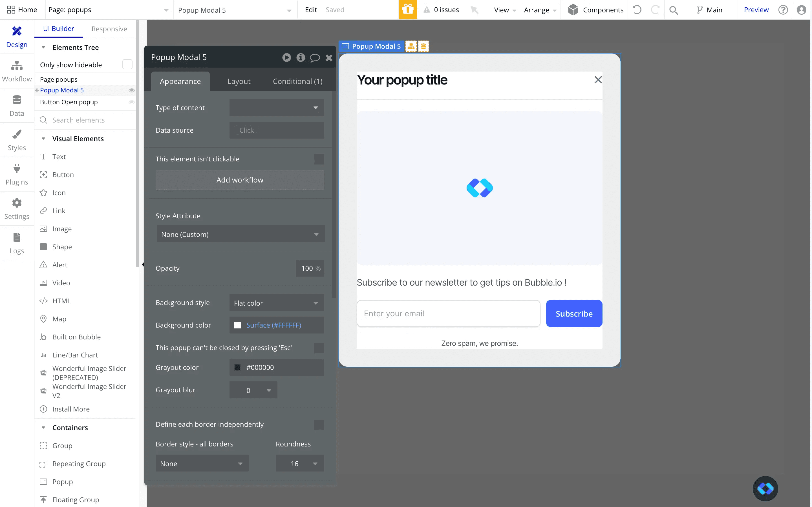Switch to the Conditional tab

point(297,81)
